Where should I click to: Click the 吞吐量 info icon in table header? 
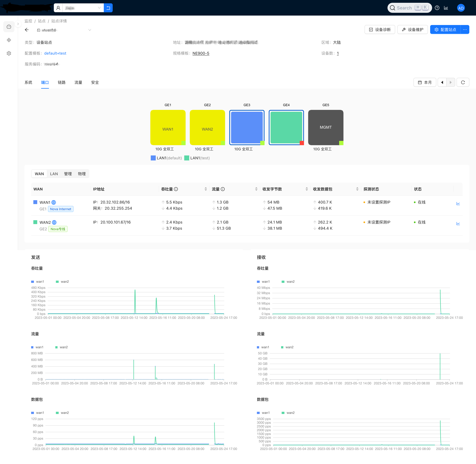coord(176,189)
